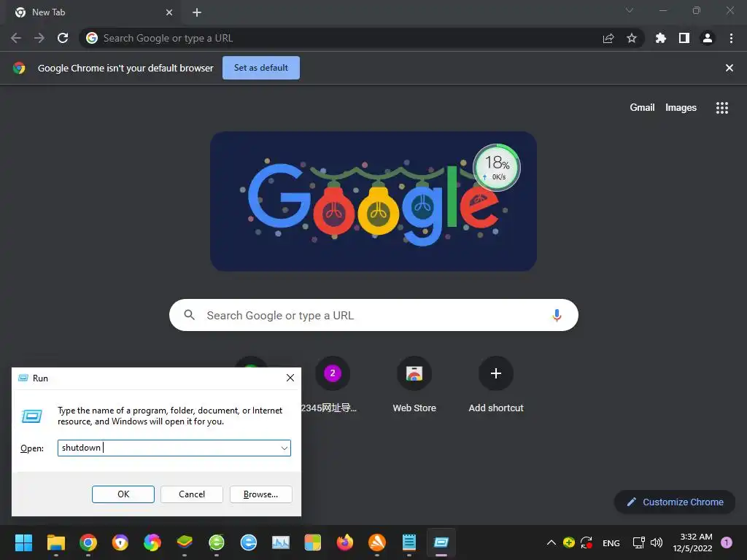Image resolution: width=747 pixels, height=560 pixels.
Task: Open the volume speaker tray icon
Action: [x=657, y=542]
